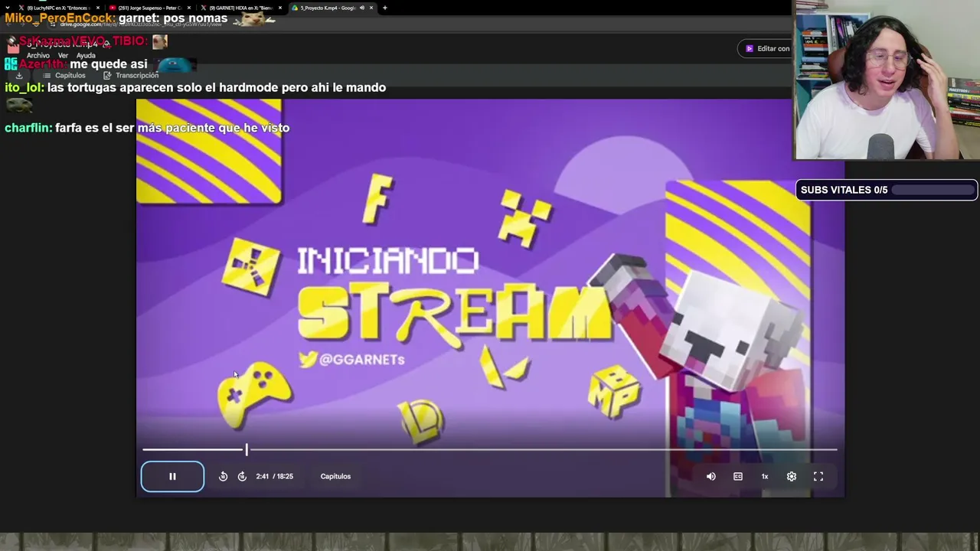Click the charflin chat username

[28, 128]
